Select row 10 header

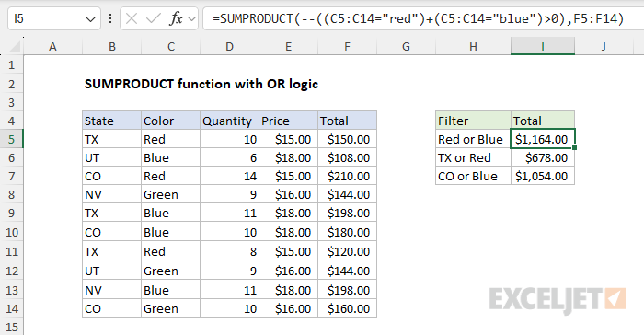(11, 232)
